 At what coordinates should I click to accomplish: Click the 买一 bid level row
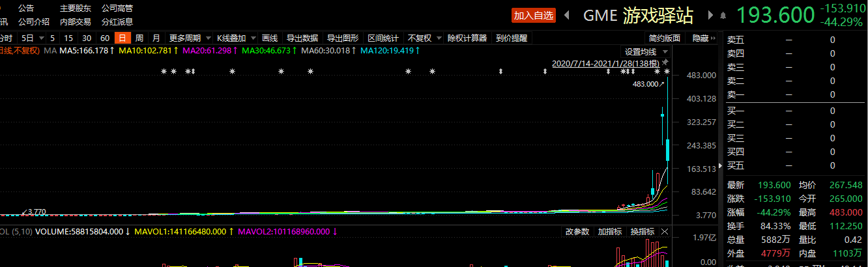point(796,111)
